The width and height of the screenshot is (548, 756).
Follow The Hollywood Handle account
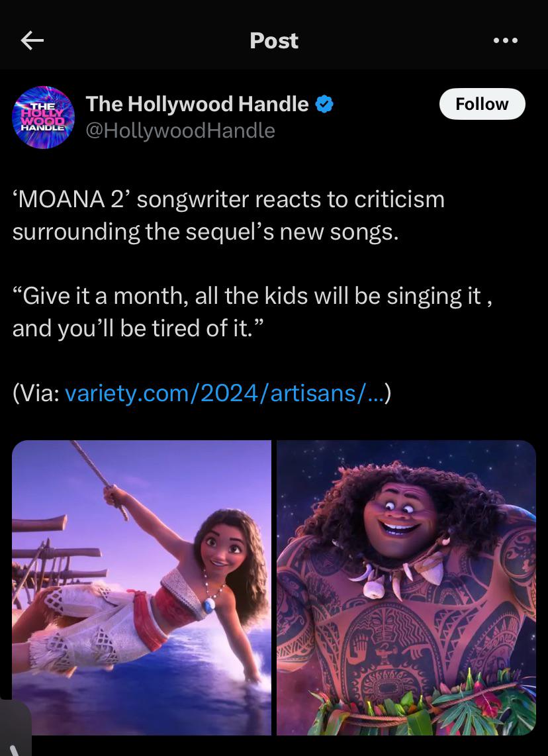tap(482, 104)
